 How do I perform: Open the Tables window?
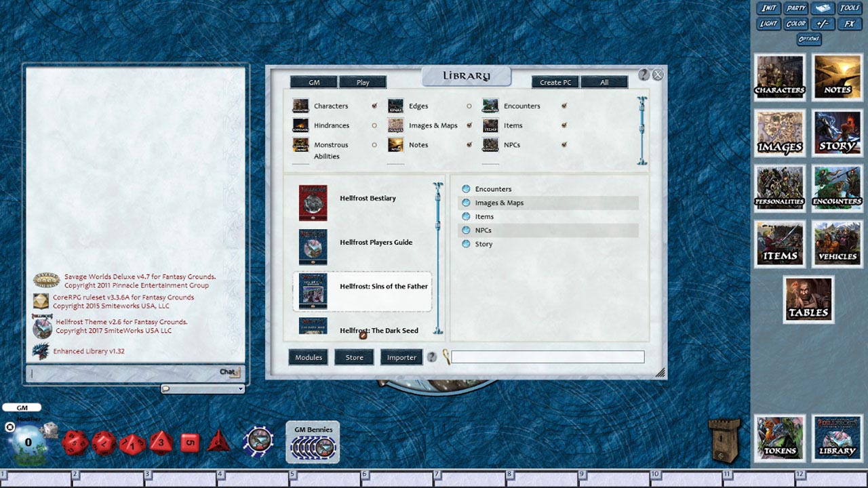click(x=808, y=300)
